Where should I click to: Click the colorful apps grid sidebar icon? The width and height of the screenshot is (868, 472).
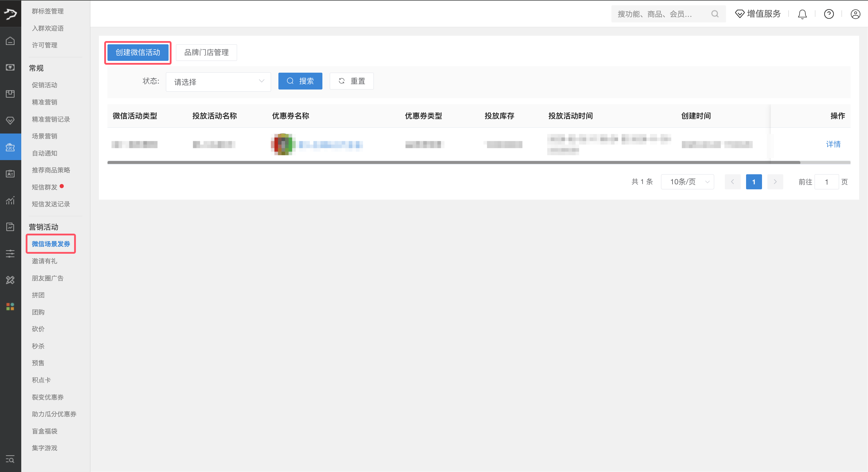click(x=10, y=307)
